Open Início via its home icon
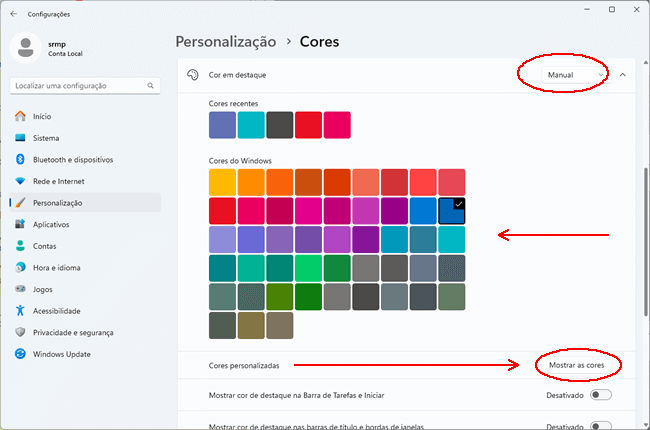 tap(20, 117)
